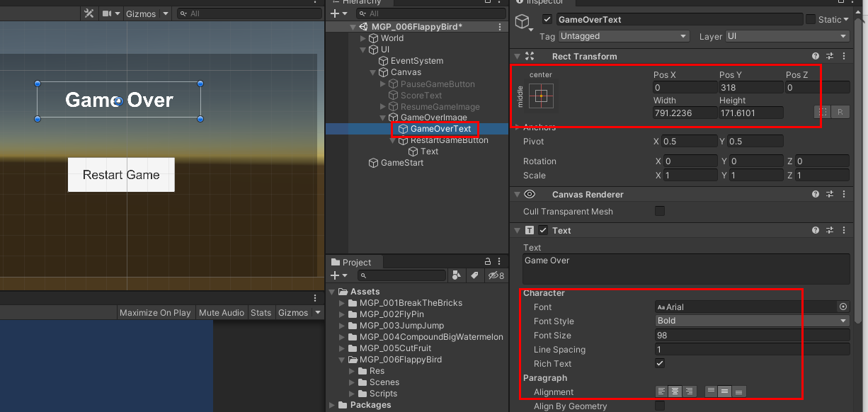Toggle the Project panel lock icon
Image resolution: width=868 pixels, height=412 pixels.
coord(487,262)
